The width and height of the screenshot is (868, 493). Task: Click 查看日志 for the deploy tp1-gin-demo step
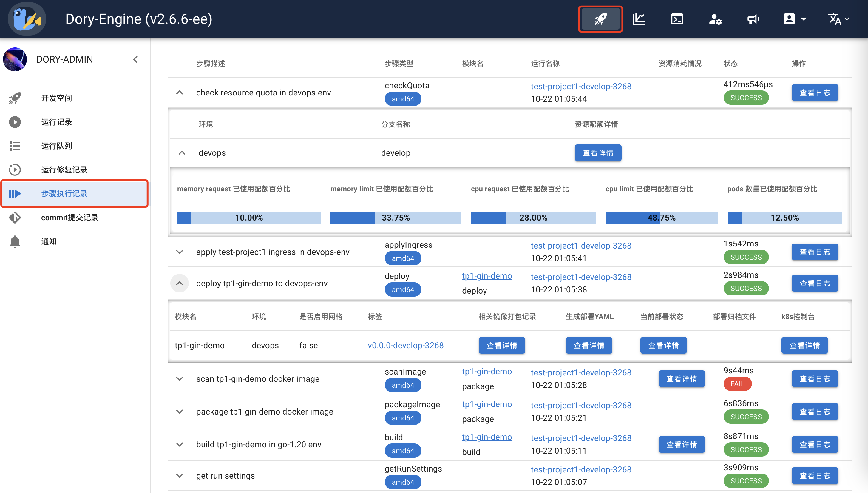pyautogui.click(x=815, y=283)
